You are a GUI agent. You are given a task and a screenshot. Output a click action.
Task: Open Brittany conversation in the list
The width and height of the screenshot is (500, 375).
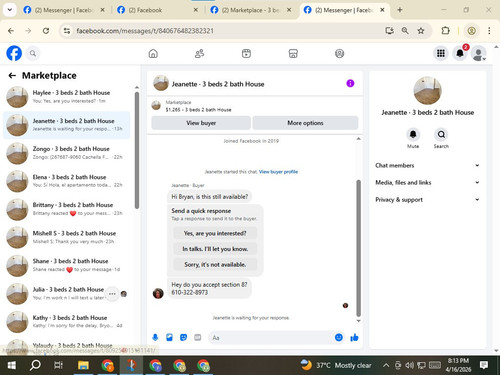(67, 209)
